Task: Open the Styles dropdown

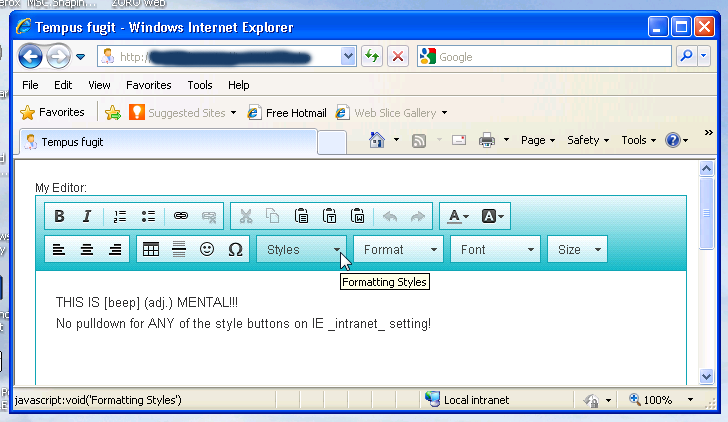Action: point(302,250)
